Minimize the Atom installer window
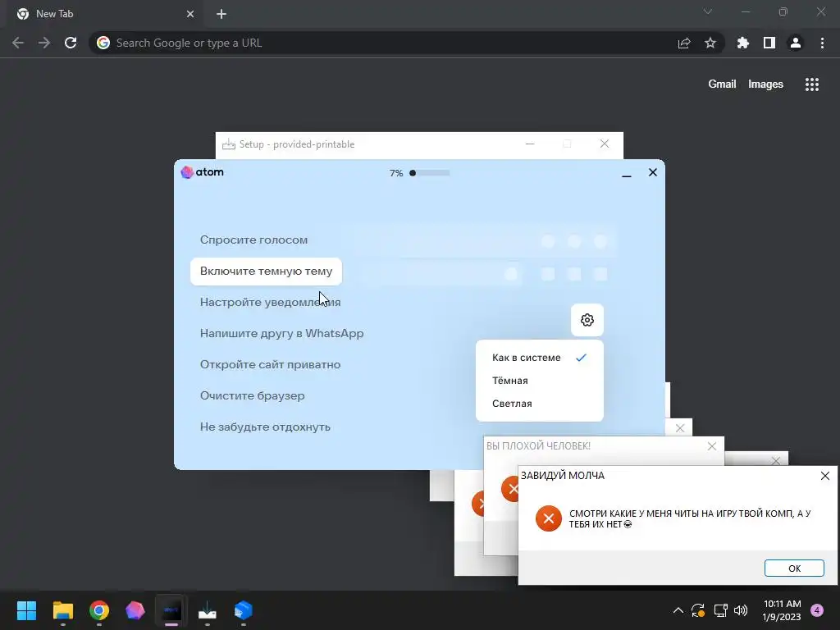 [x=626, y=173]
